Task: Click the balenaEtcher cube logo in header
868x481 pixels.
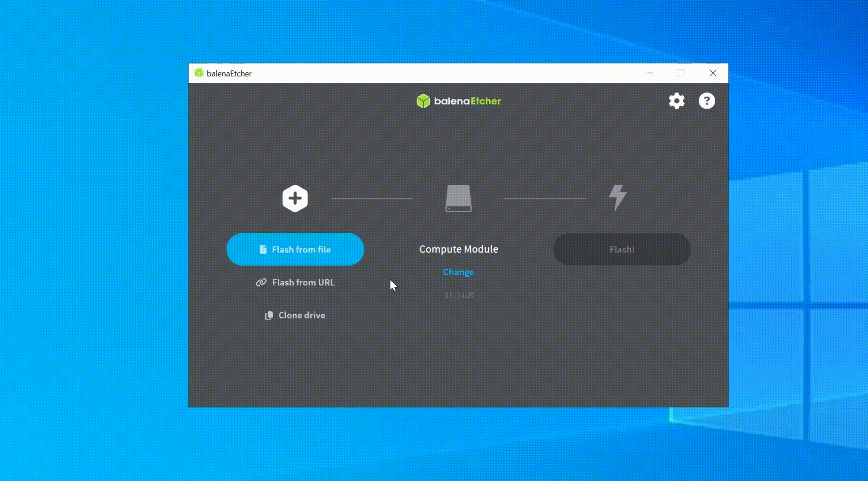Action: (423, 101)
